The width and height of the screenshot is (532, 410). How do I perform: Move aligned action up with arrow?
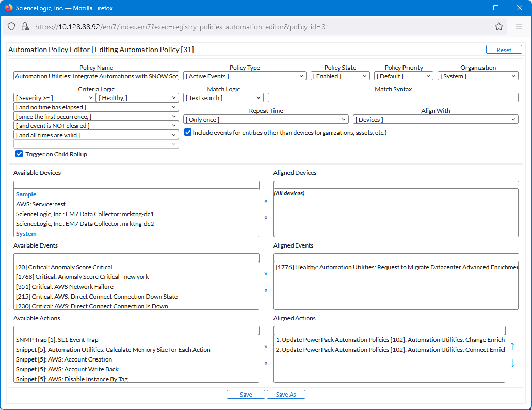click(512, 347)
